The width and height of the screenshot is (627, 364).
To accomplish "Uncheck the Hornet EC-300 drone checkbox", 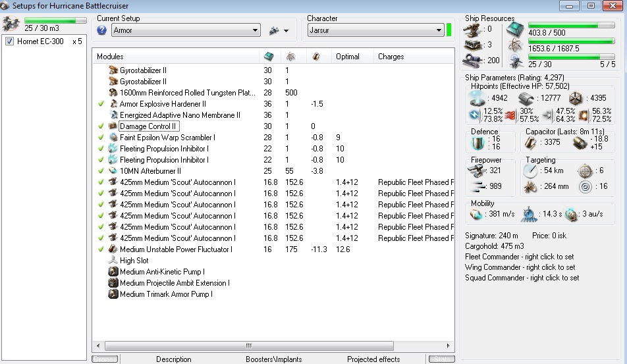I will [10, 41].
